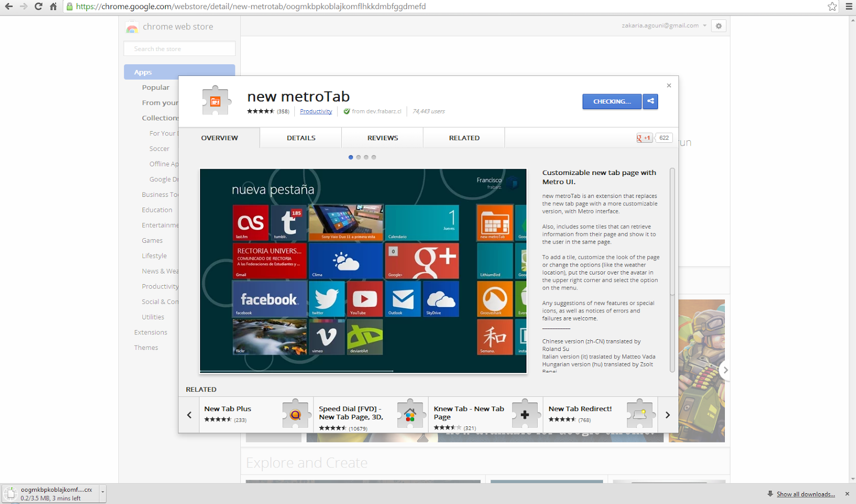Click the New Tab Redirect extension icon

coord(640,414)
